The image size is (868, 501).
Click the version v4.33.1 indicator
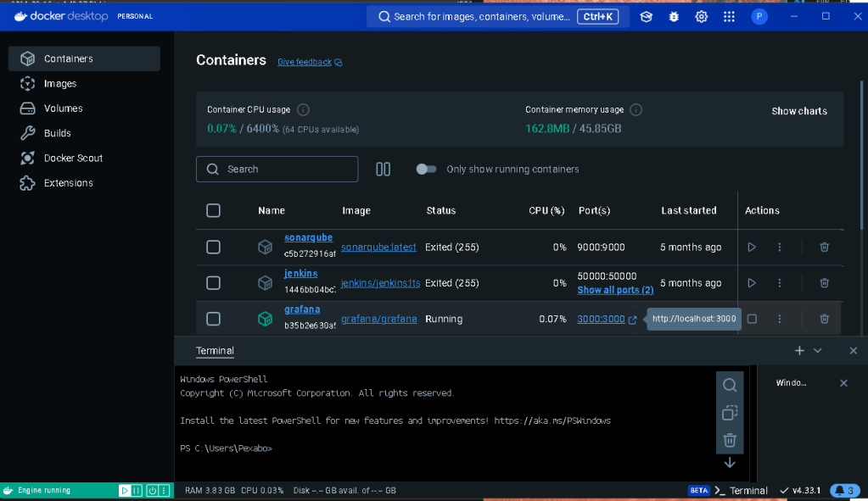pos(800,491)
